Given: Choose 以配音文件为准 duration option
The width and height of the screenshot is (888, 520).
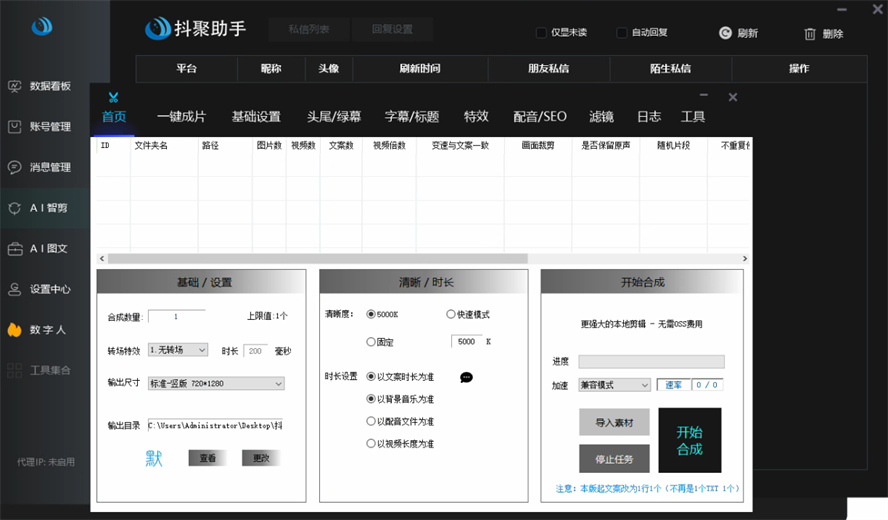Looking at the screenshot, I should (371, 421).
